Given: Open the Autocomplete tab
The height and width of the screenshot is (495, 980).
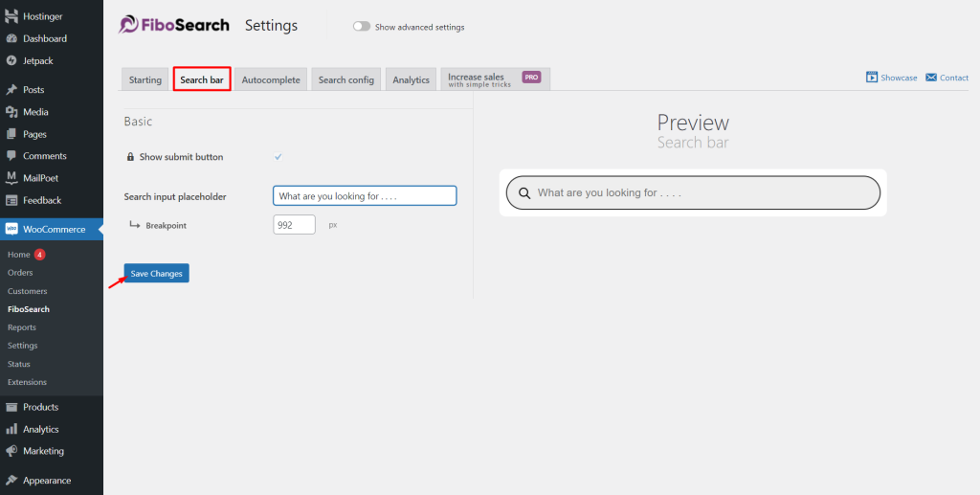Looking at the screenshot, I should point(271,79).
